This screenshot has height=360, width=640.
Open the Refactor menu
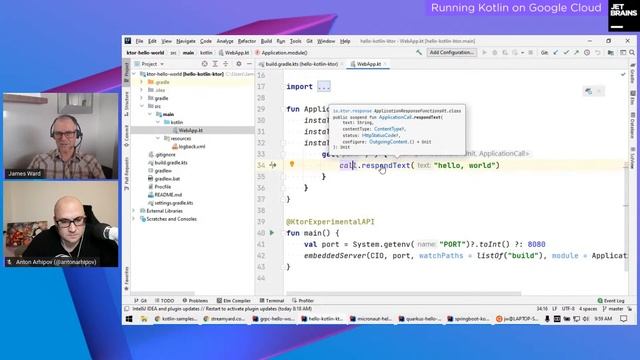[247, 41]
